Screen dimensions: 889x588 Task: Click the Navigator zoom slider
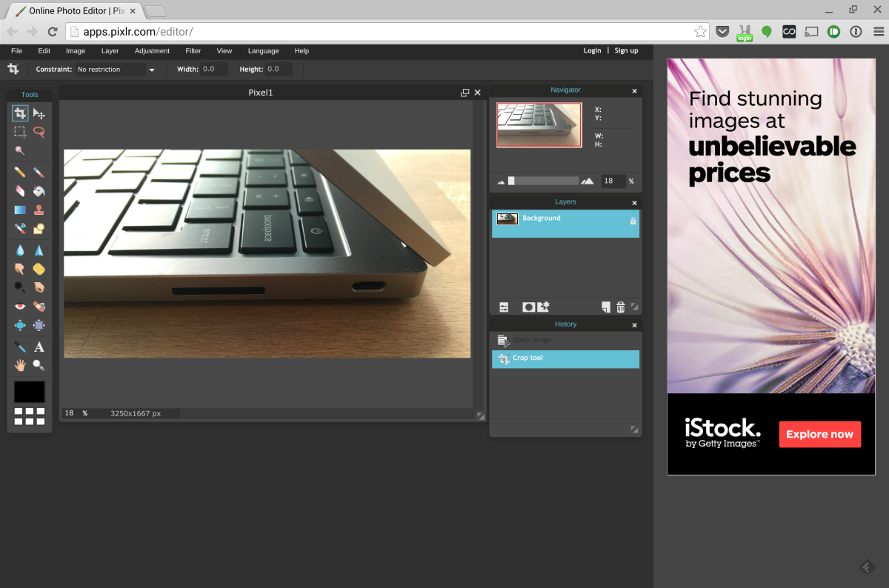coord(545,181)
